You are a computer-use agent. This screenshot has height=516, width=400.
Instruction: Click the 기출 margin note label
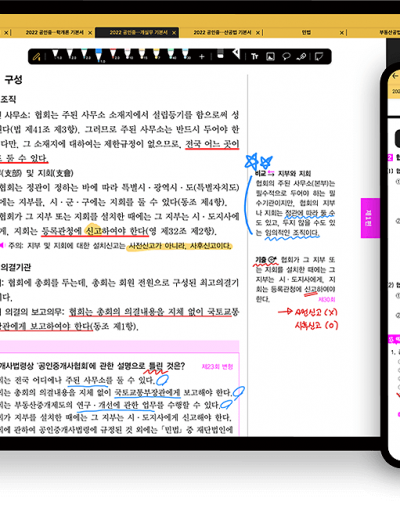click(266, 260)
